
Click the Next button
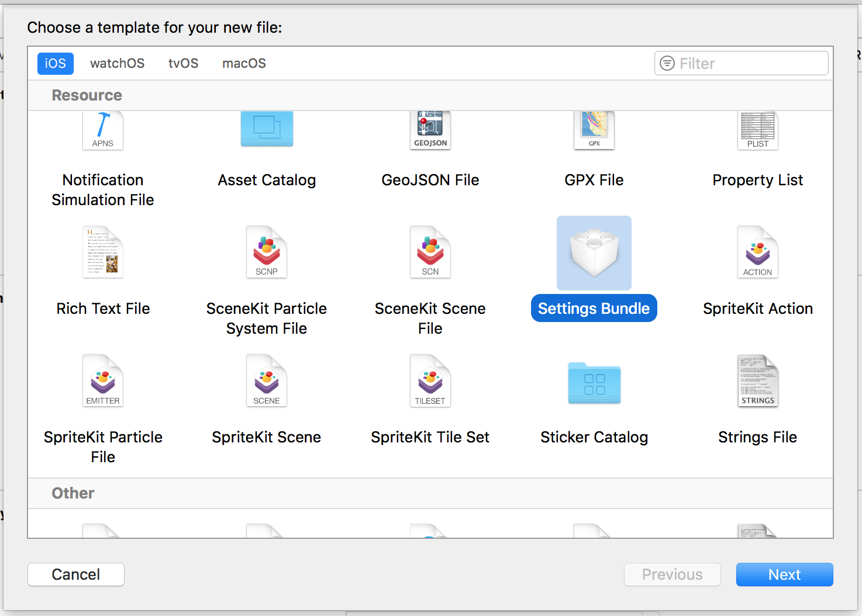784,575
